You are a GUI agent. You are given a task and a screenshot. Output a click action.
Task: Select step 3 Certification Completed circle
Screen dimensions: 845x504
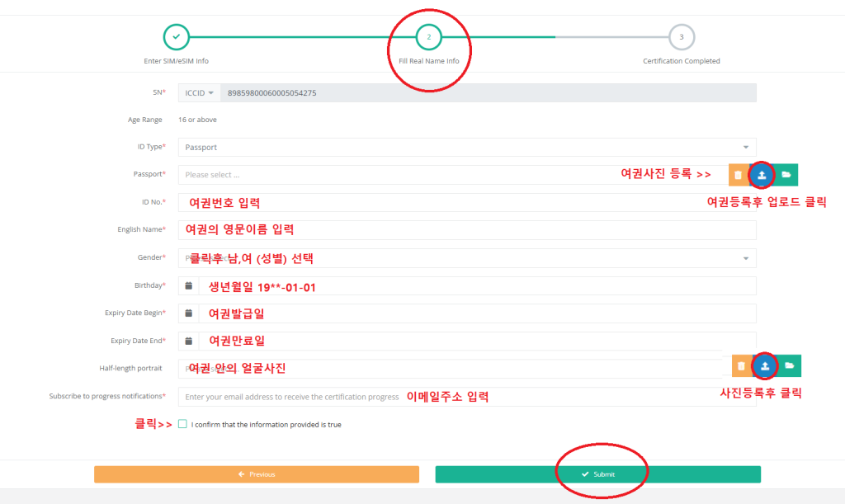tap(681, 37)
